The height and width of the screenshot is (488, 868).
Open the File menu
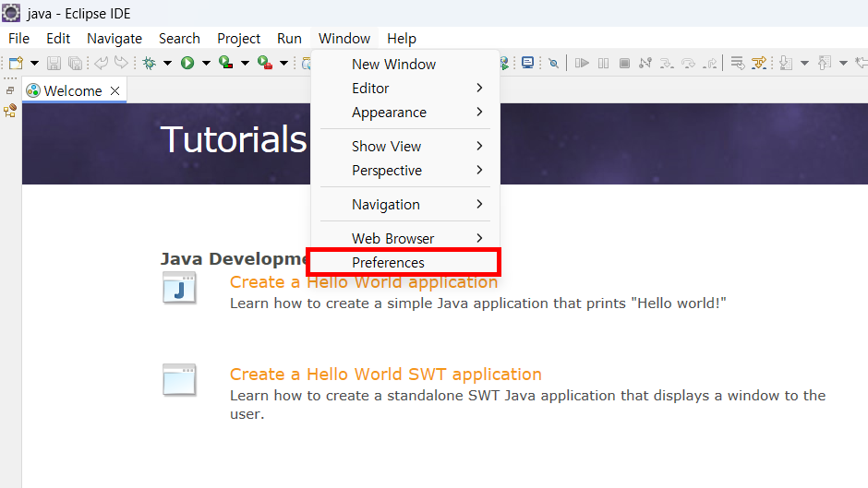18,39
